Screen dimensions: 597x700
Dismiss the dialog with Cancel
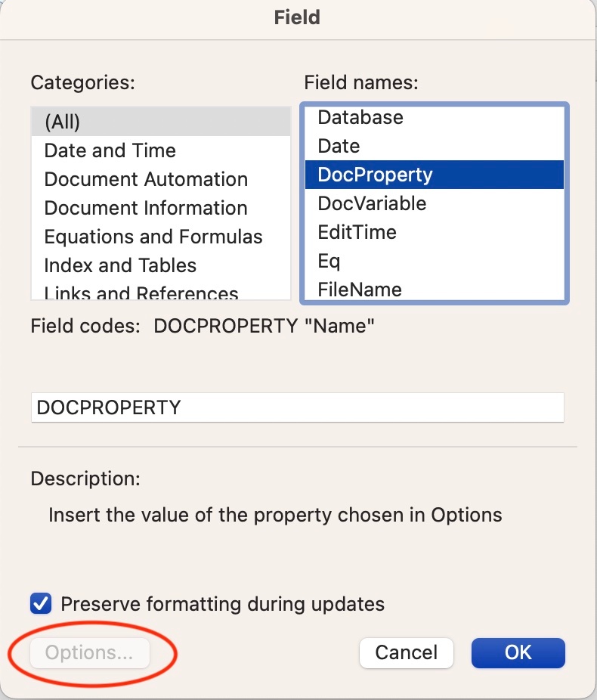(x=406, y=652)
